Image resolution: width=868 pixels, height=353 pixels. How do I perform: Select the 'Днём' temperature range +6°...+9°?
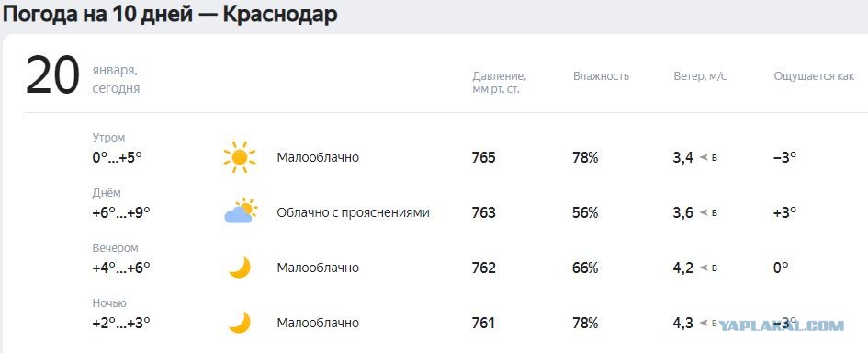[121, 212]
